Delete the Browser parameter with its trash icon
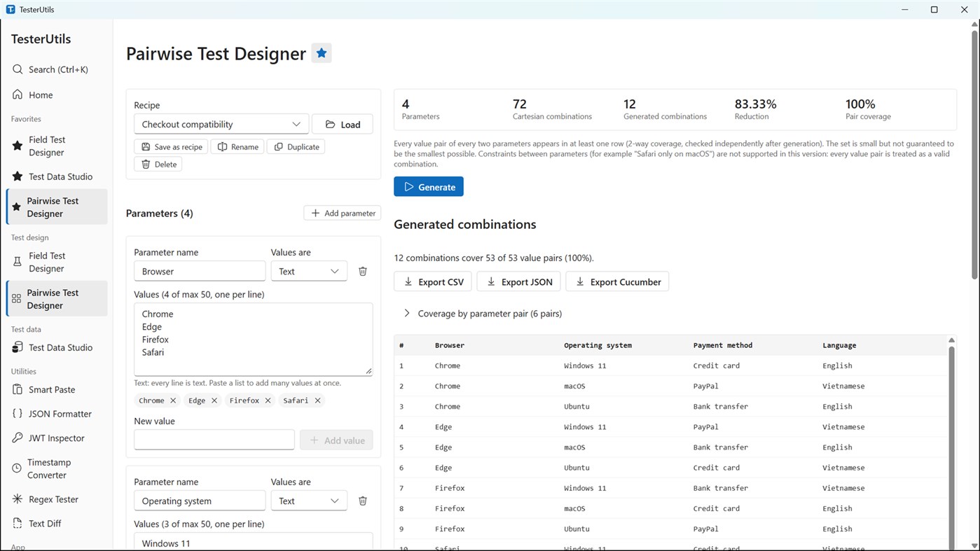 tap(363, 271)
